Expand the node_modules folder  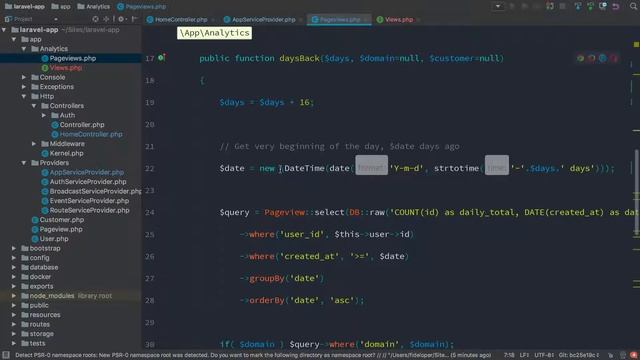[x=14, y=296]
